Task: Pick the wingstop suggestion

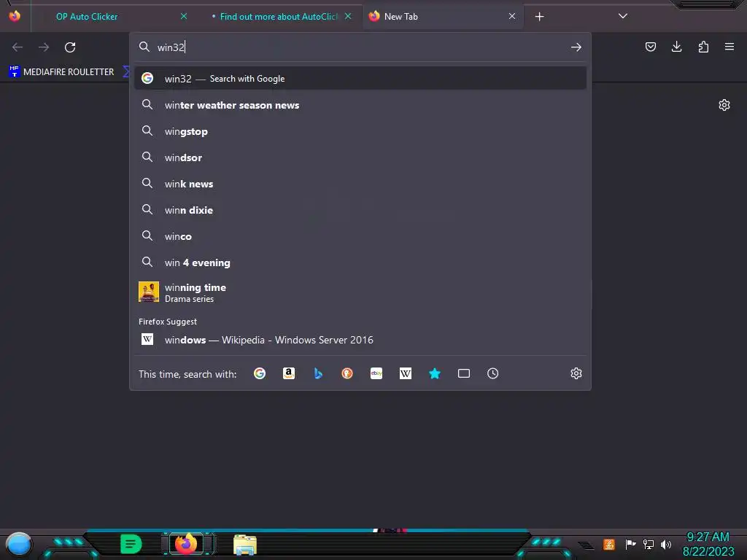Action: tap(360, 131)
